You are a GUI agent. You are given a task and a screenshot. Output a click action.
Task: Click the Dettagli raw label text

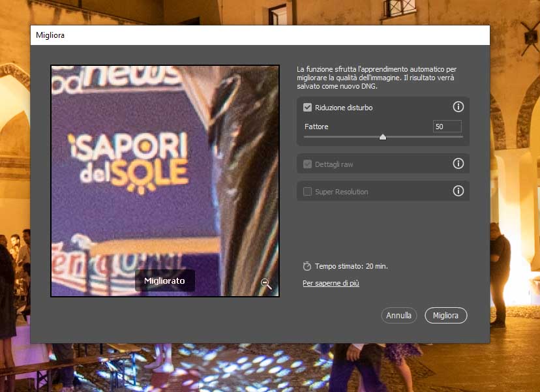pyautogui.click(x=334, y=164)
